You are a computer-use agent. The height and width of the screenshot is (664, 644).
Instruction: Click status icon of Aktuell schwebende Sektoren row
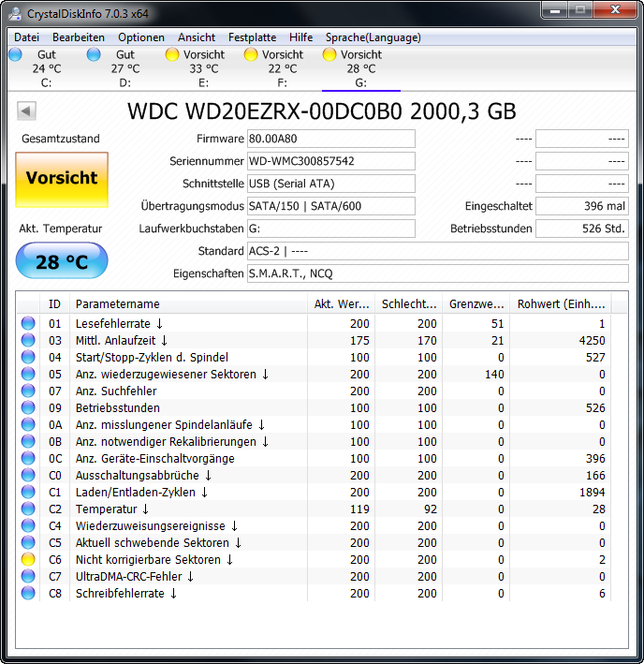click(28, 542)
